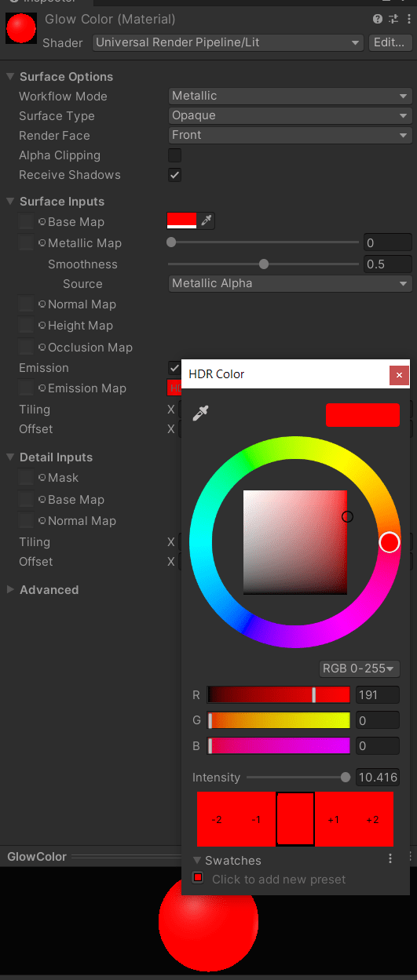
Task: Click the B value input field
Action: (378, 745)
